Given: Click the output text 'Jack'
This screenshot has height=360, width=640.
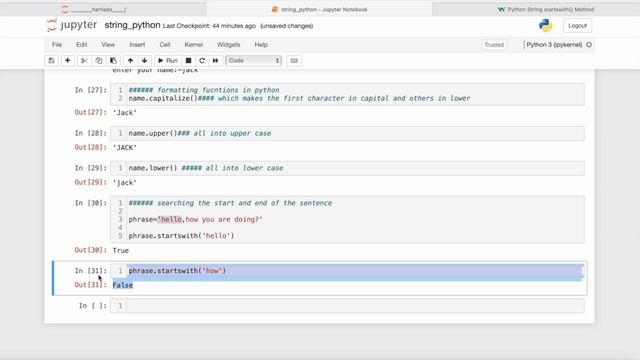Looking at the screenshot, I should (124, 113).
